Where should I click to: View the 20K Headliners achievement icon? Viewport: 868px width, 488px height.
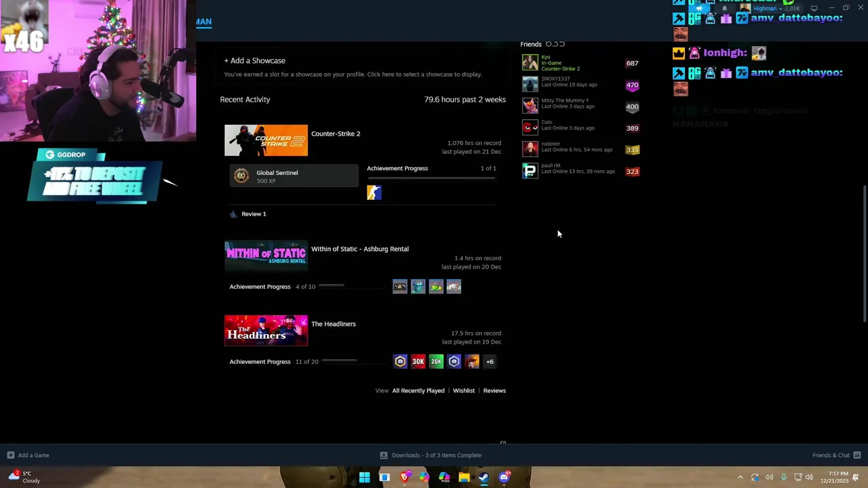[436, 362]
